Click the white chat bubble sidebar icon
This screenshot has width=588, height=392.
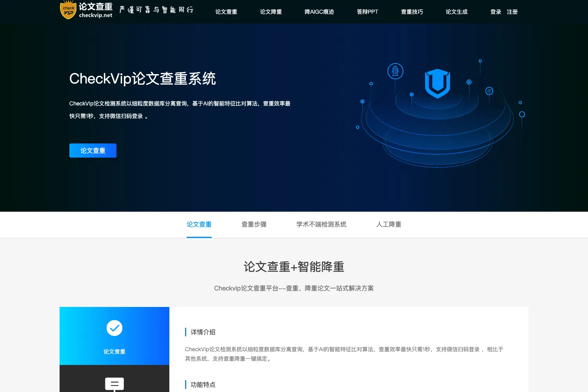pos(114,385)
